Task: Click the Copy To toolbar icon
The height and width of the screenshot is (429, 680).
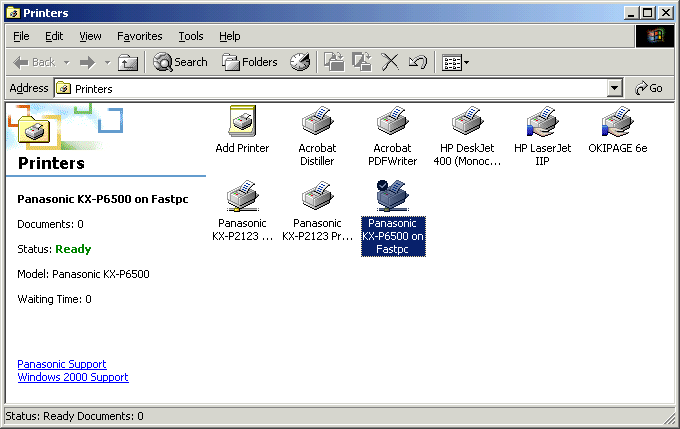Action: tap(362, 62)
